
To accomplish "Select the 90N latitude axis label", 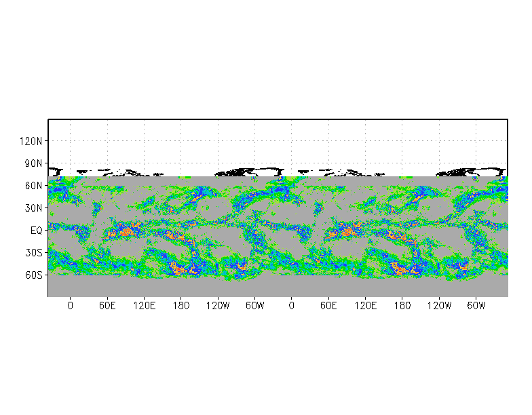I will point(34,163).
